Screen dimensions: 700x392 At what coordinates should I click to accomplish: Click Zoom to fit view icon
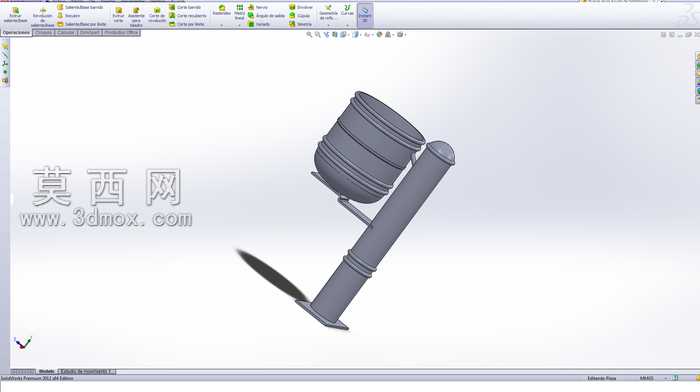309,34
